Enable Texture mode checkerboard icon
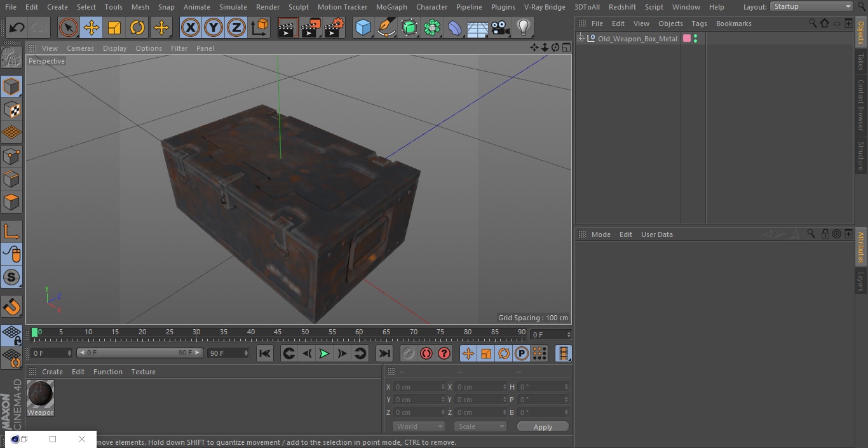Viewport: 868px width, 448px height. coord(11,109)
